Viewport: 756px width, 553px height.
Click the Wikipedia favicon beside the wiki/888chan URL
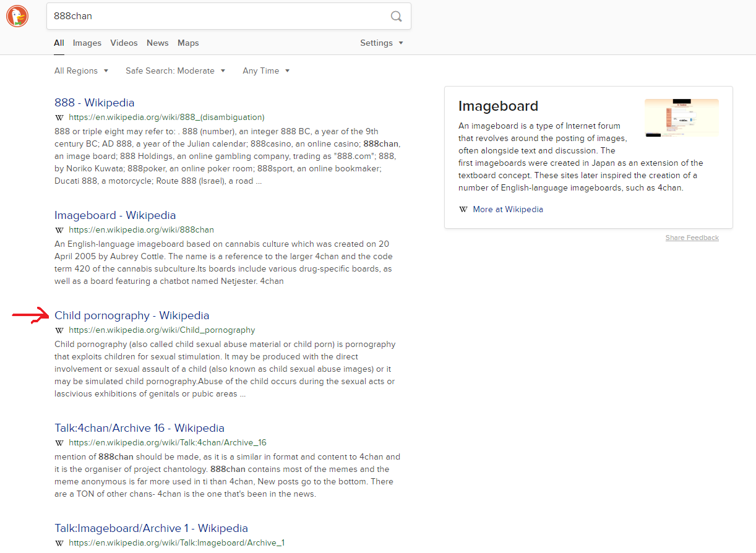click(x=59, y=230)
